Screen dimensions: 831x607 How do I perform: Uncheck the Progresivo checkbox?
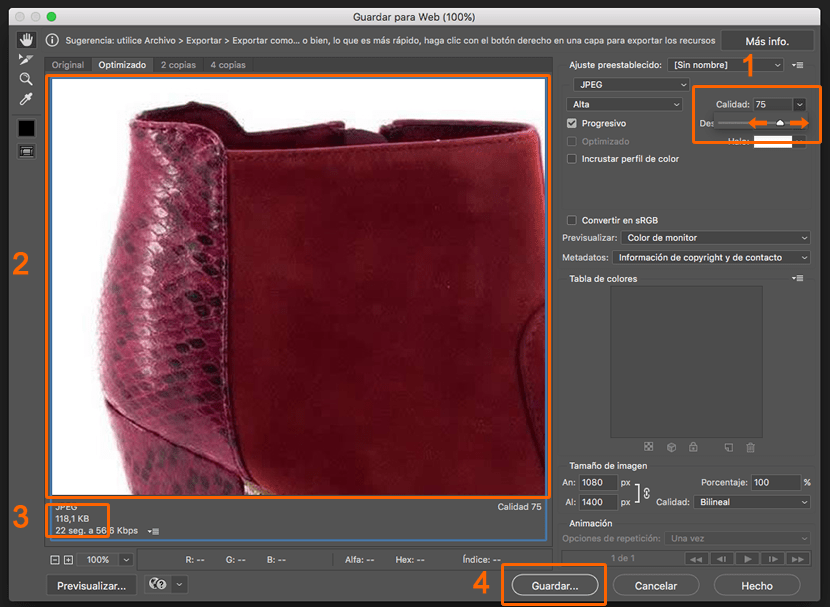click(x=572, y=123)
